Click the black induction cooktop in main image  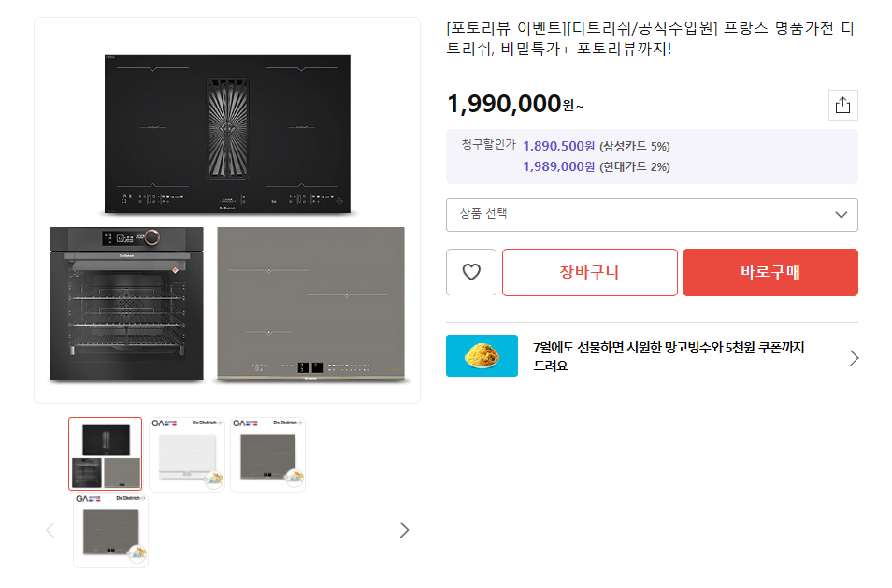coord(227,136)
